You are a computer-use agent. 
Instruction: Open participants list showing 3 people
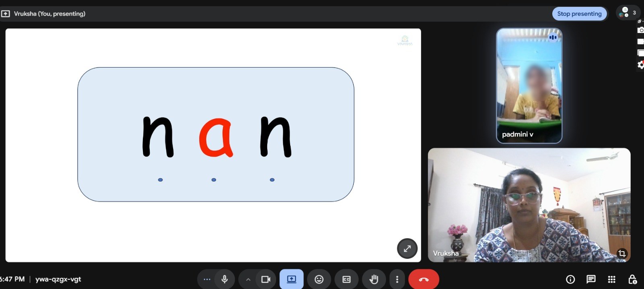pos(628,13)
